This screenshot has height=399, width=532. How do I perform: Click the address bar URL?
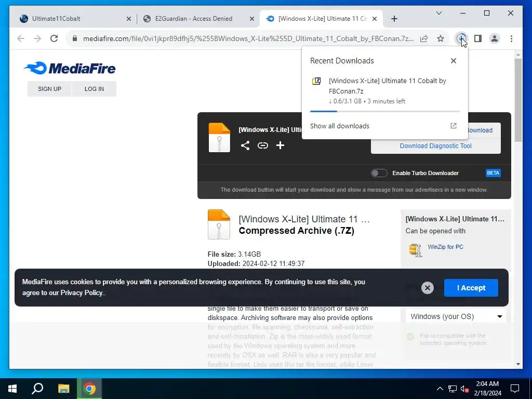pos(248,38)
